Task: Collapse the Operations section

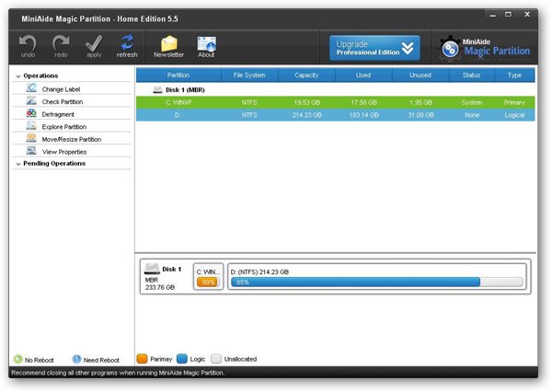Action: click(18, 76)
